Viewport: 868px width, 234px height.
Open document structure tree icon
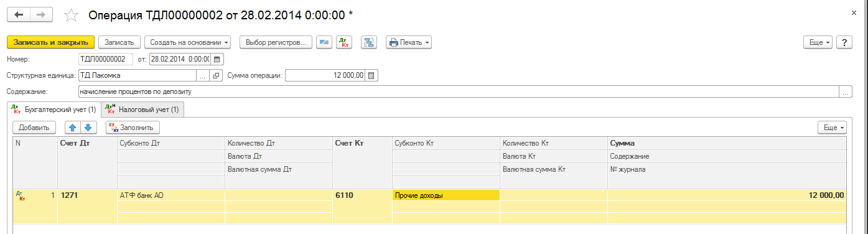click(x=370, y=42)
